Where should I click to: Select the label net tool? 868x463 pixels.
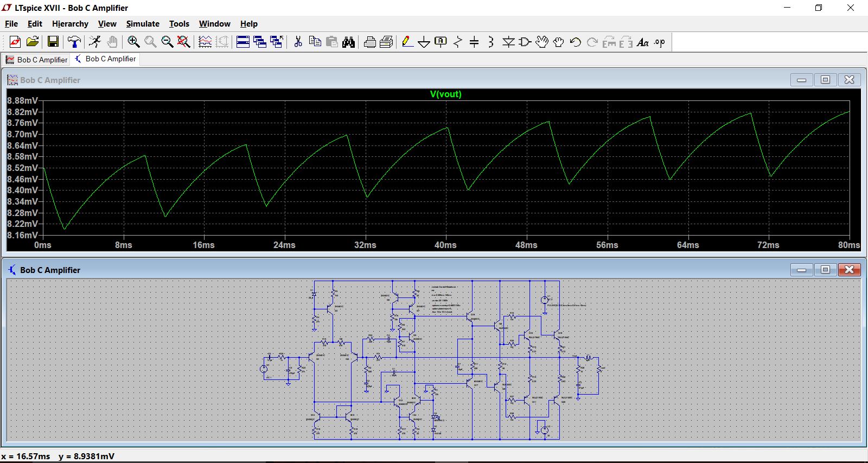point(441,42)
